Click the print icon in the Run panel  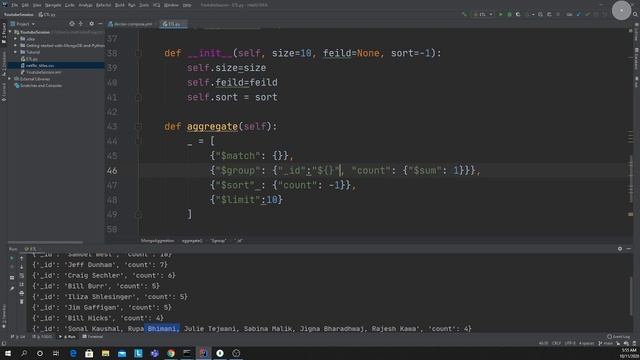point(22,293)
